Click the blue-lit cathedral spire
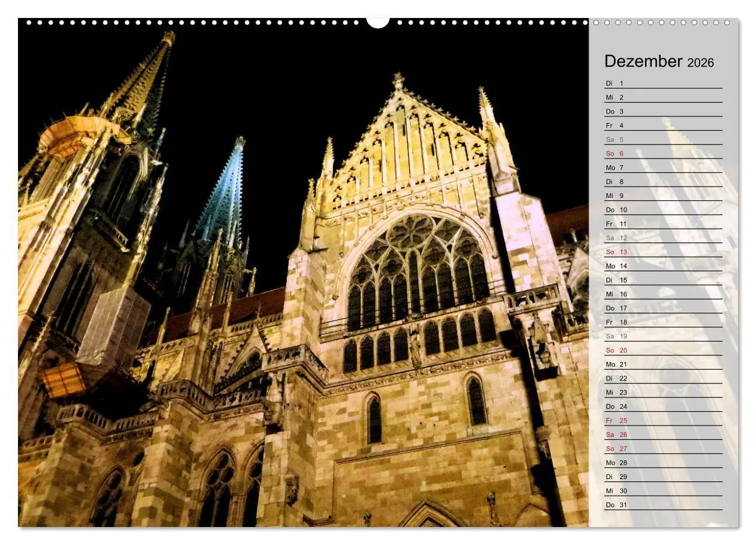Screen dimensions: 756x545 [231, 180]
